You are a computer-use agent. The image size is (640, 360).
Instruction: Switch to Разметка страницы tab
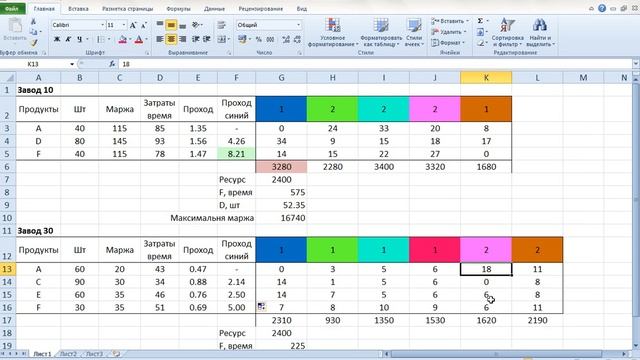(x=127, y=9)
